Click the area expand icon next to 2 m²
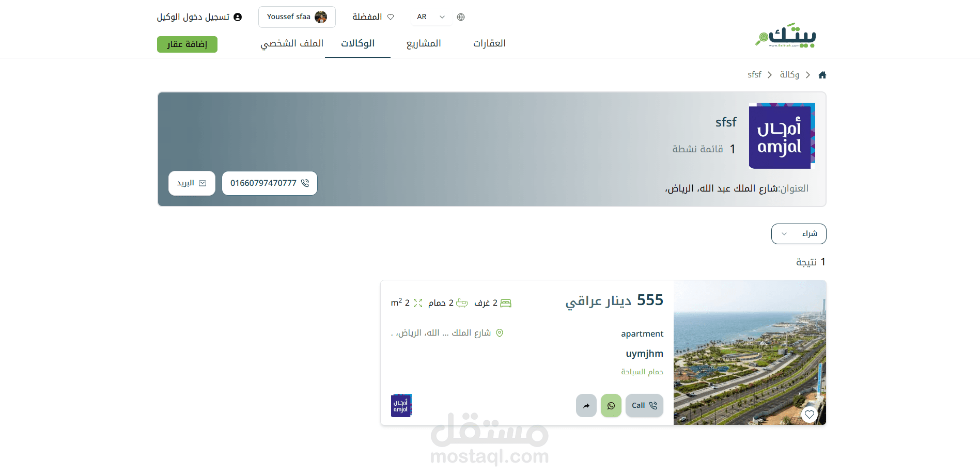 pos(418,303)
